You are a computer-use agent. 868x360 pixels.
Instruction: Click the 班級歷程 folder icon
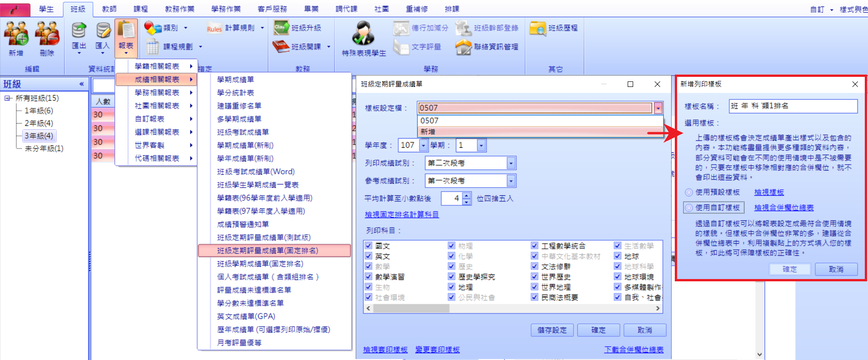point(538,28)
